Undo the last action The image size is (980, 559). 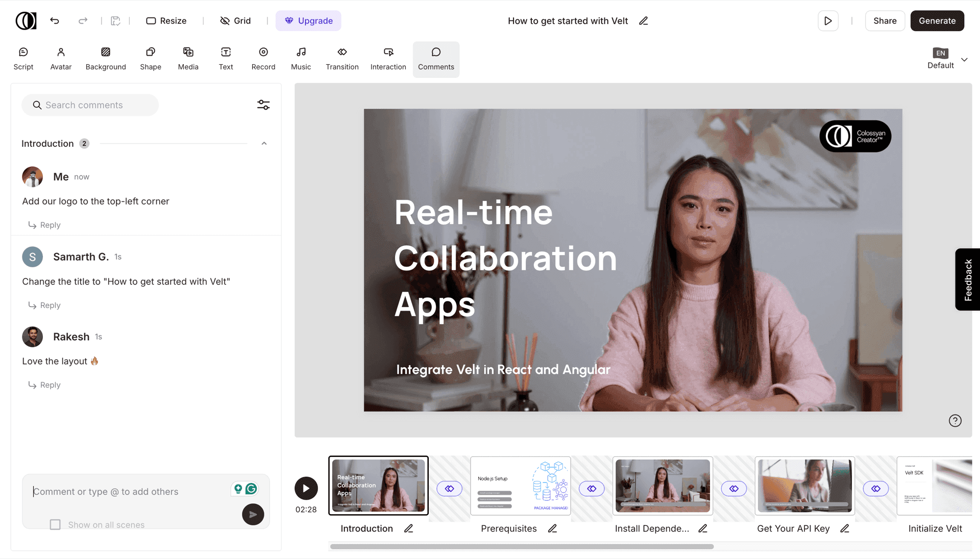pyautogui.click(x=55, y=21)
